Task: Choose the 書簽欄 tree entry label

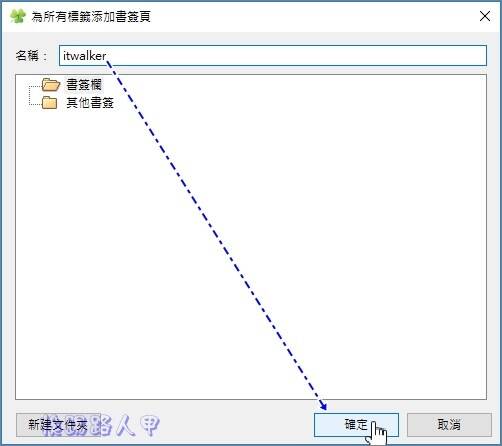Action: coord(84,85)
